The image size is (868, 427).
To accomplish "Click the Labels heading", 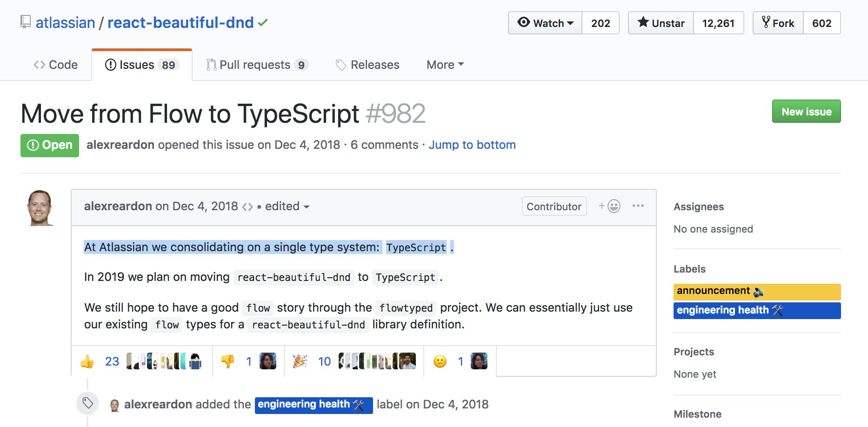I will pos(689,269).
